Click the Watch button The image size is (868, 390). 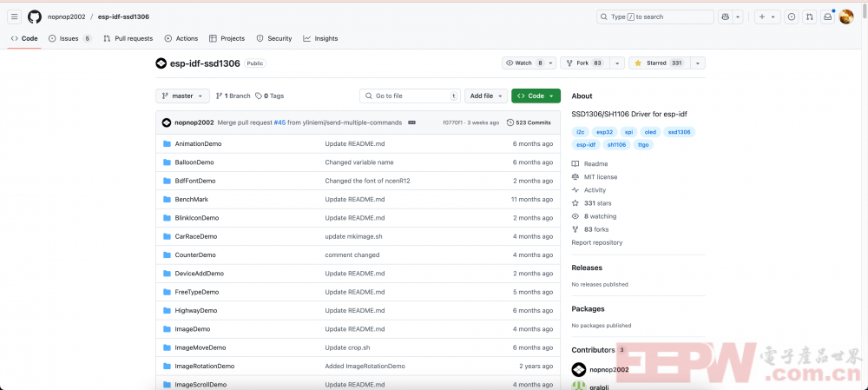coord(529,63)
